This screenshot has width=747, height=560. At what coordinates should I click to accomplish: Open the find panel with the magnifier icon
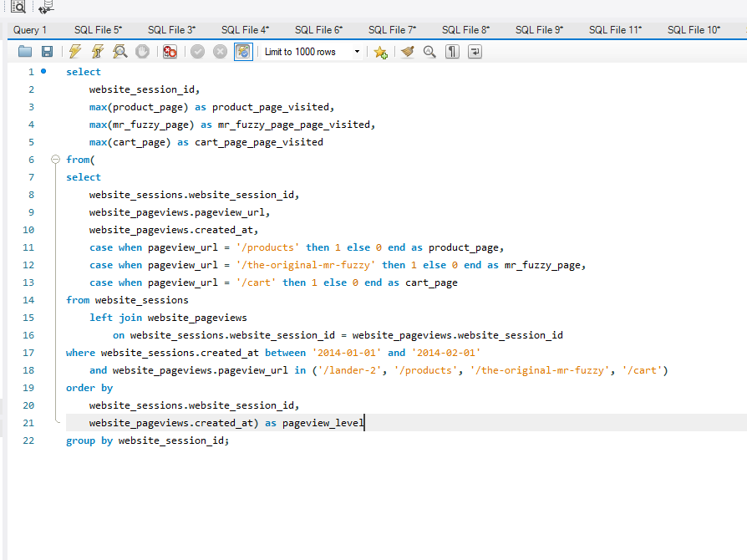(429, 52)
